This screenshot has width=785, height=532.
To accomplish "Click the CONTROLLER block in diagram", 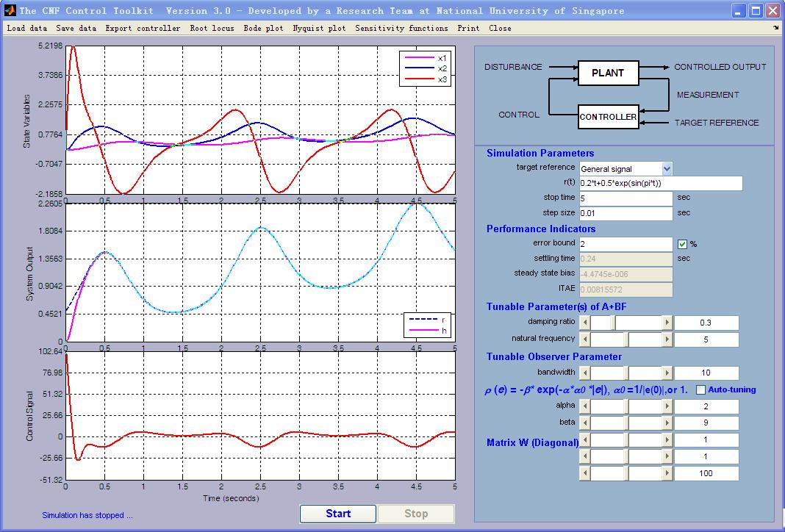I will point(609,117).
